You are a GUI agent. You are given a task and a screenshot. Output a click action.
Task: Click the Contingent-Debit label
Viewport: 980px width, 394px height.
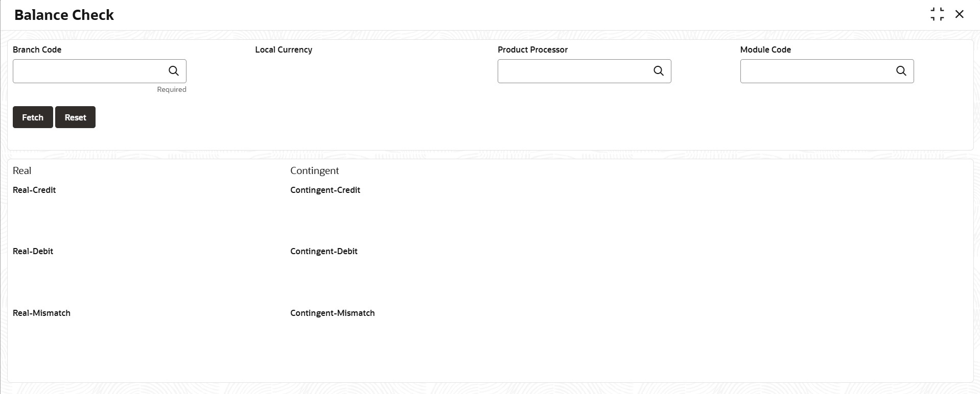click(x=323, y=251)
